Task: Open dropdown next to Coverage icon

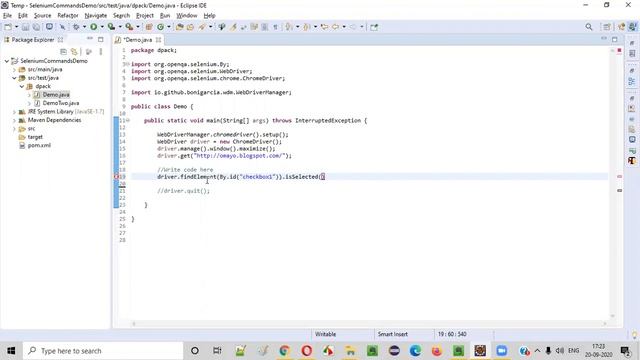Action: tap(120, 27)
